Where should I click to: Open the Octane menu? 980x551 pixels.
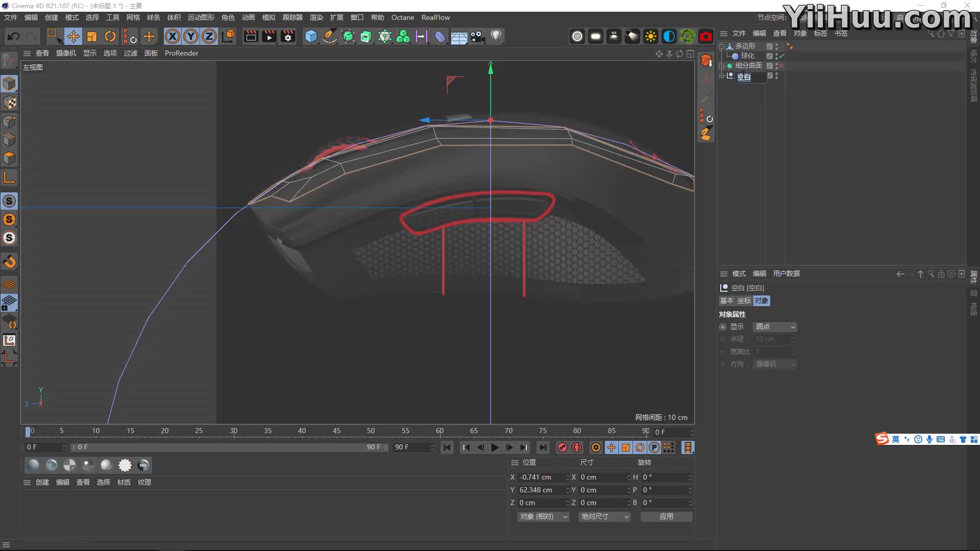[x=403, y=17]
